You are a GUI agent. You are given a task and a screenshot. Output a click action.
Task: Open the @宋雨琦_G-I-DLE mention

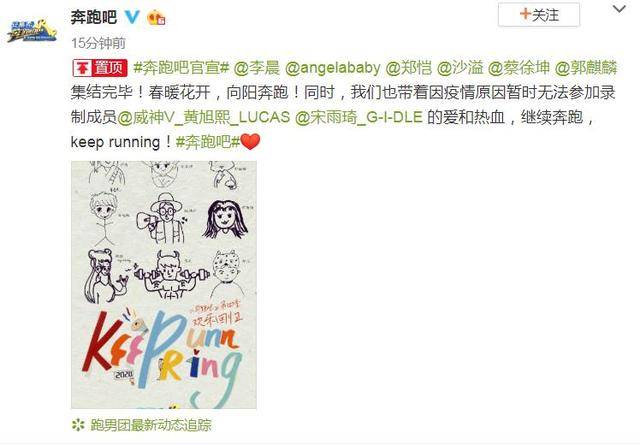[x=358, y=117]
